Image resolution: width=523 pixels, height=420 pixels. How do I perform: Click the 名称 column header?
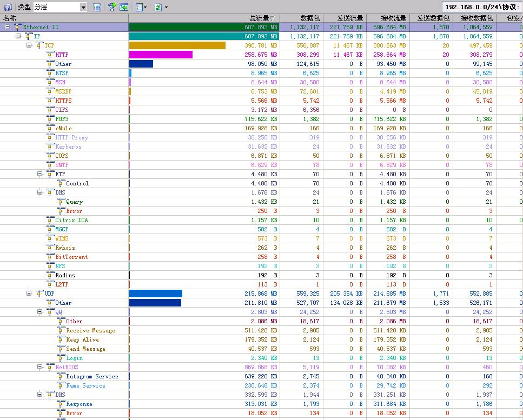pyautogui.click(x=10, y=18)
